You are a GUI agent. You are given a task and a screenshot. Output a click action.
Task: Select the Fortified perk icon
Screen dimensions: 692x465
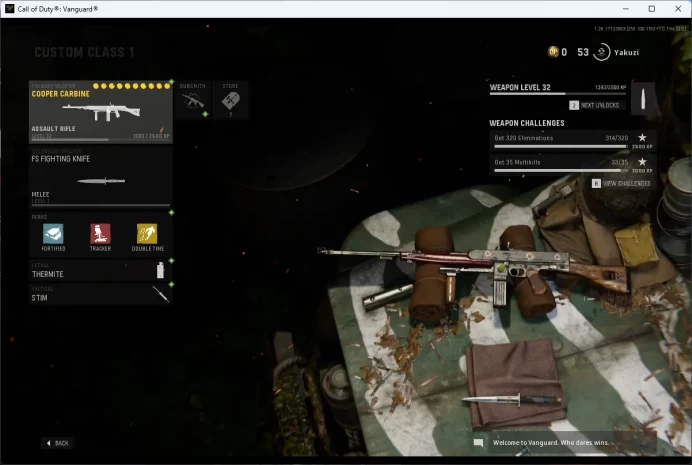53,234
